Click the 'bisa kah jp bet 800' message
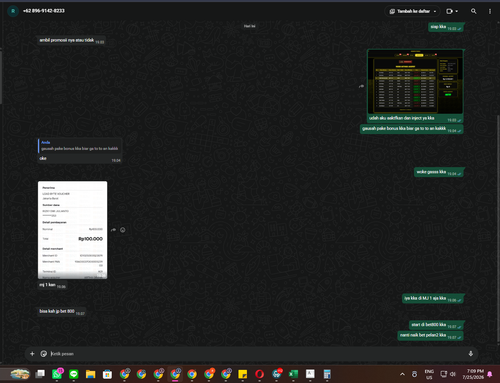Viewport: 500px width, 383px height. (x=62, y=312)
